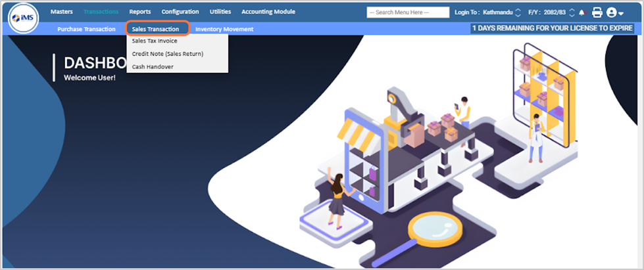Screen dimensions: 644x270
Task: Open the Utilities menu
Action: 220,12
